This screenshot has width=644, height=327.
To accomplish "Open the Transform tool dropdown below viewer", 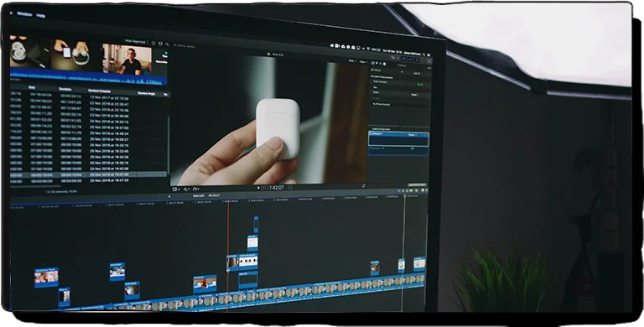I will point(176,189).
